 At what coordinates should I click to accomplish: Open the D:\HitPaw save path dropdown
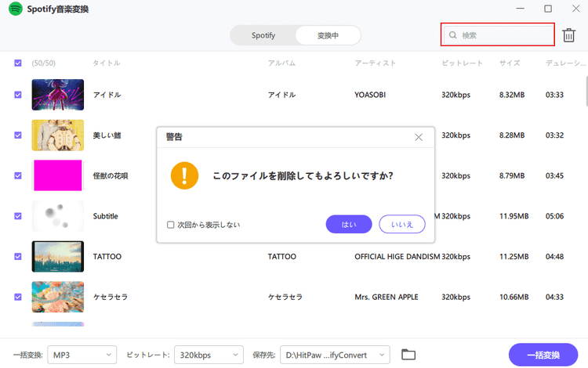point(335,355)
